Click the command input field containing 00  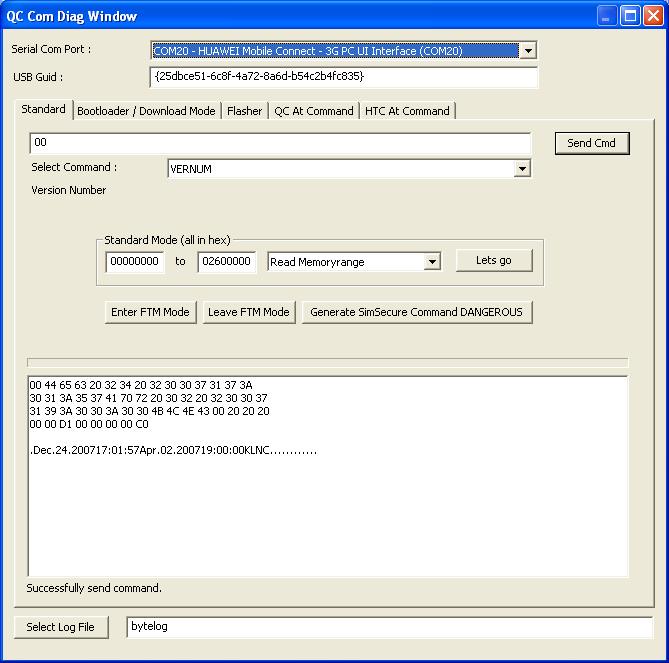[280, 143]
